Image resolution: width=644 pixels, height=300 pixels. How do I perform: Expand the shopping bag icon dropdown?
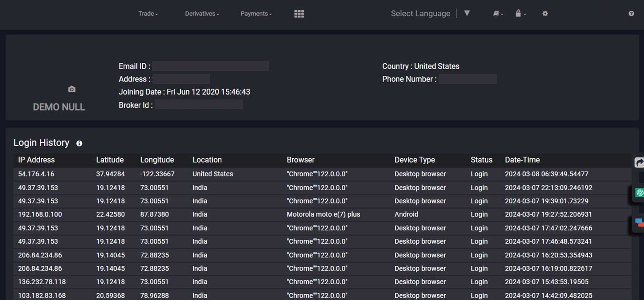[520, 14]
